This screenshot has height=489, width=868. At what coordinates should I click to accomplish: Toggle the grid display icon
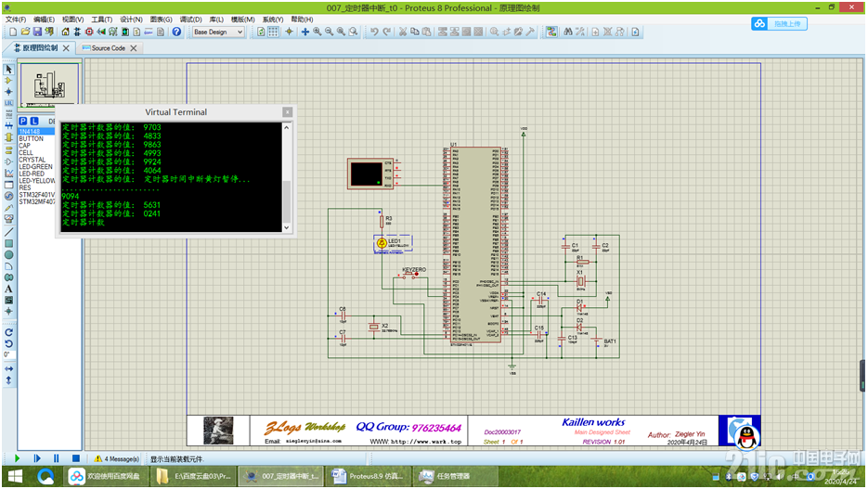pyautogui.click(x=274, y=32)
